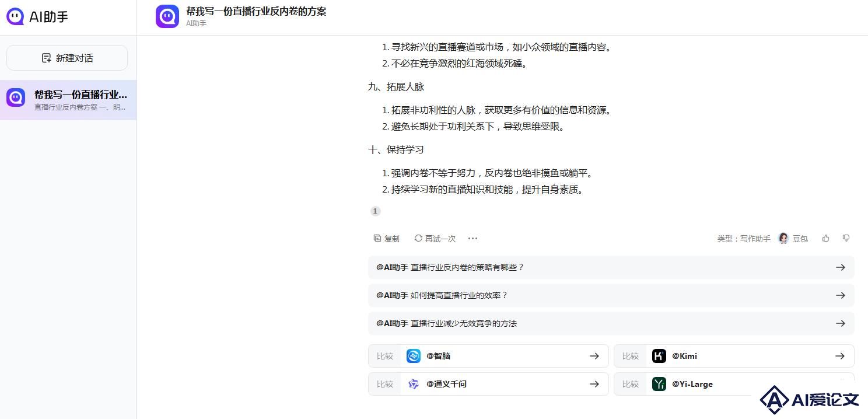Image resolution: width=868 pixels, height=419 pixels.
Task: Click the arrow in the @Kimi row
Action: [840, 356]
